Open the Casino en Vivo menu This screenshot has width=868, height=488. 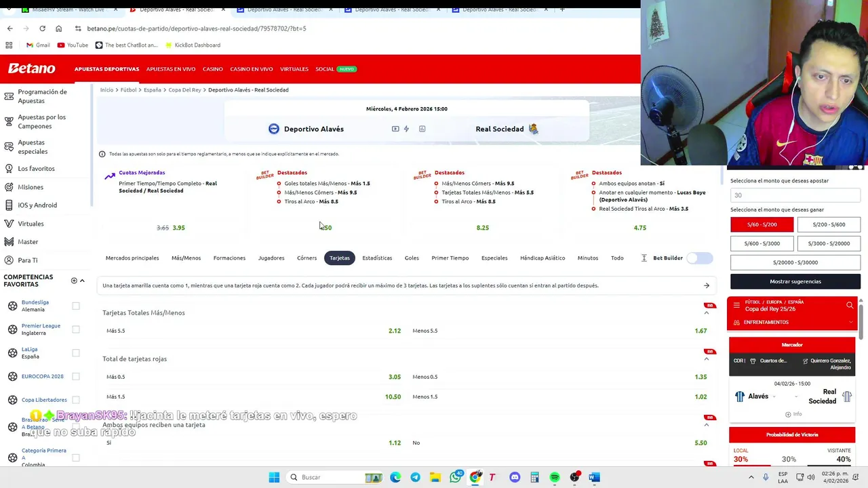tap(251, 69)
